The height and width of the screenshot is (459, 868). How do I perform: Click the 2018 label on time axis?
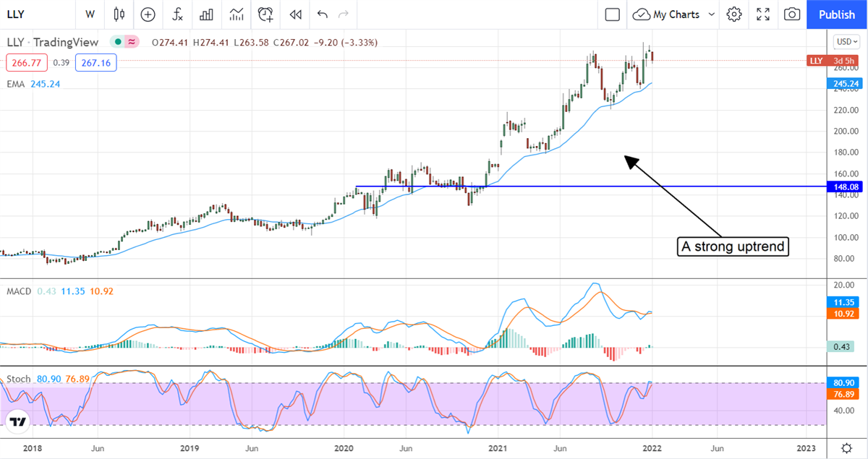[x=33, y=447]
